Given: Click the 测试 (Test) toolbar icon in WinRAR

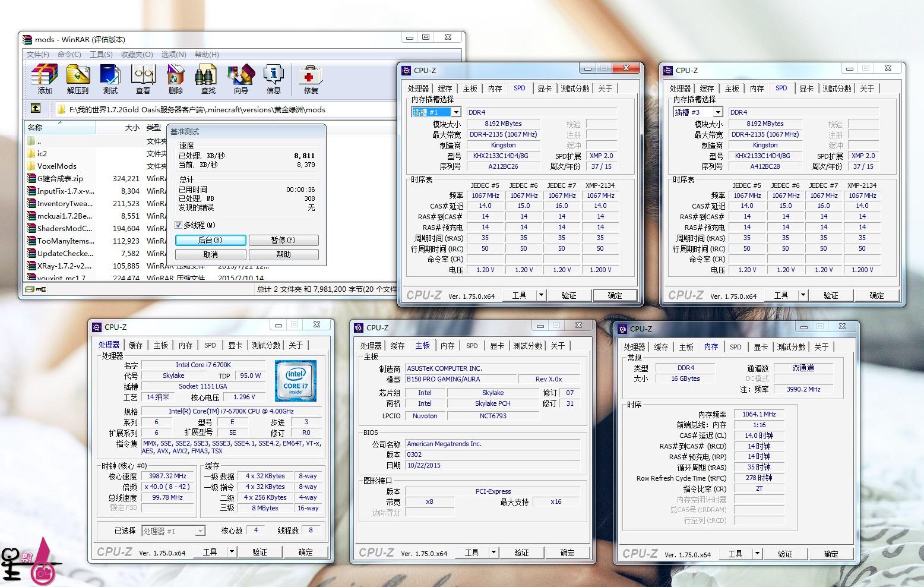Looking at the screenshot, I should click(x=110, y=75).
